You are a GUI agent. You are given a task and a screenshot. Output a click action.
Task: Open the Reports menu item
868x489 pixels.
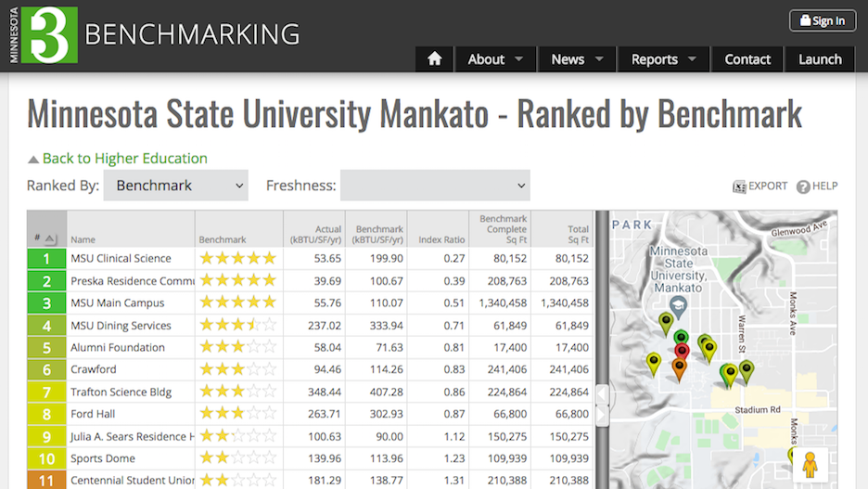[x=663, y=59]
